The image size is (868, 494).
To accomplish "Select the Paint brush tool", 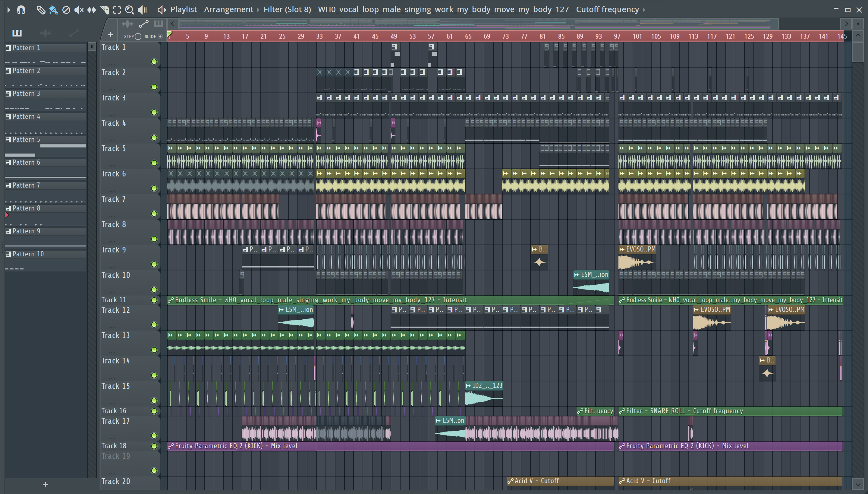I will pyautogui.click(x=53, y=10).
